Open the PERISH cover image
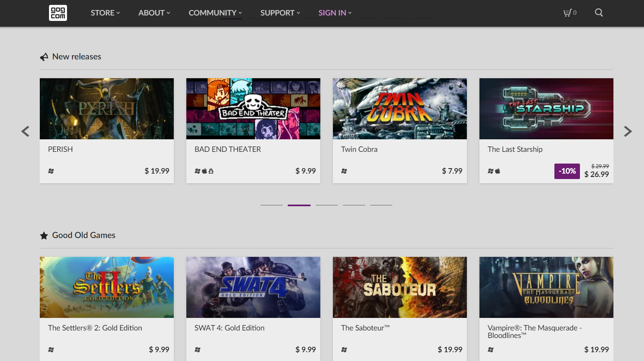Screen dimensions: 644x361 (x=107, y=109)
